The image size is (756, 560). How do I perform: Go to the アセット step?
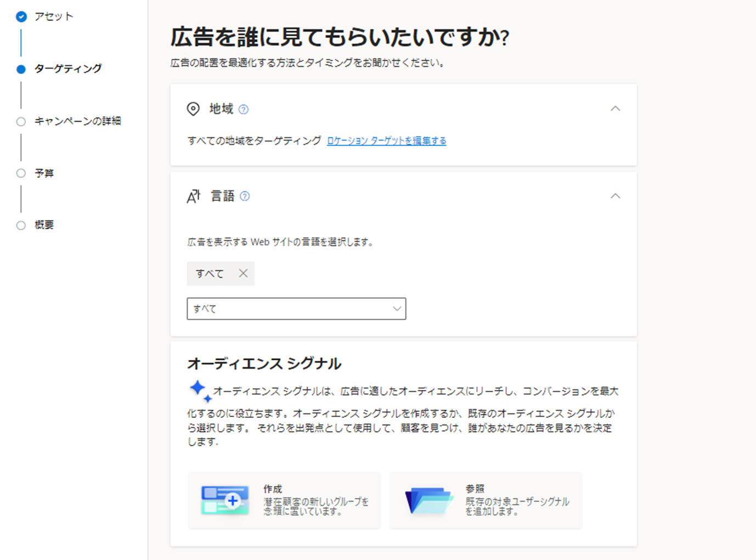pyautogui.click(x=54, y=16)
